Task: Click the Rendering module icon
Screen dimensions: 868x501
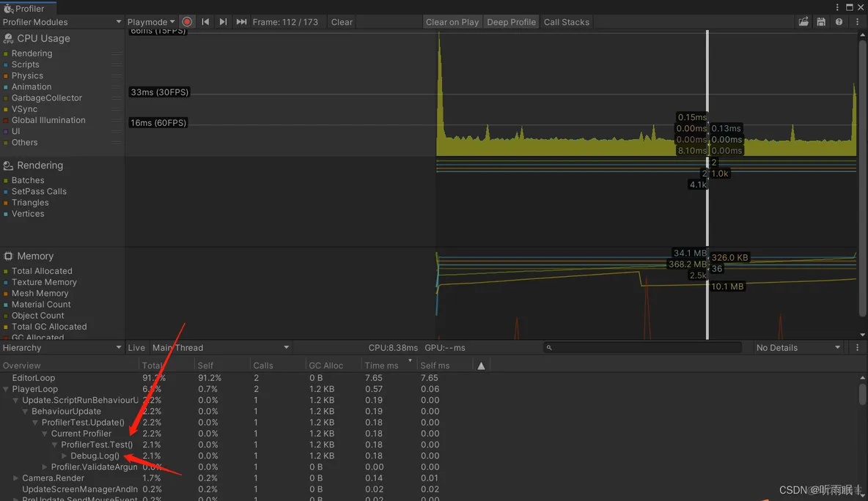Action: click(x=8, y=166)
